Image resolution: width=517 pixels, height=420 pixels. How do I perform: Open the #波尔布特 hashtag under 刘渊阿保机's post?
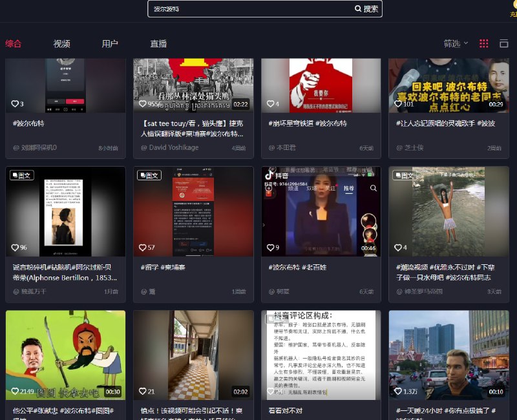[28, 123]
